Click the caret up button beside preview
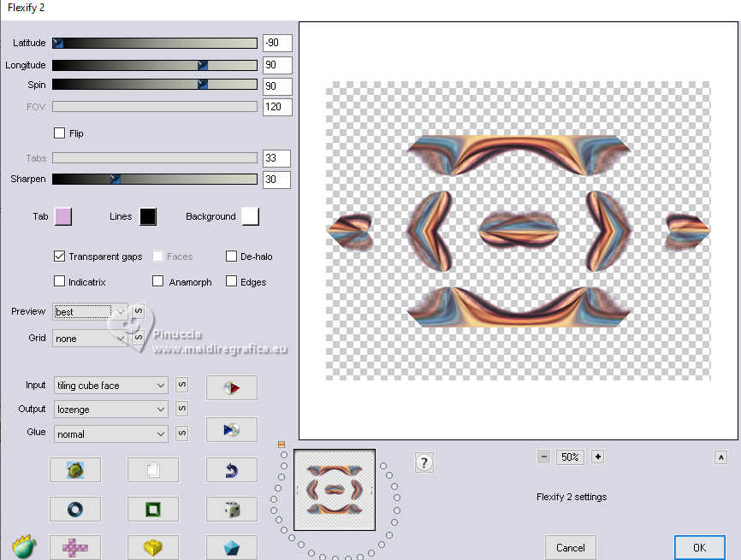Image resolution: width=741 pixels, height=560 pixels. coord(720,457)
